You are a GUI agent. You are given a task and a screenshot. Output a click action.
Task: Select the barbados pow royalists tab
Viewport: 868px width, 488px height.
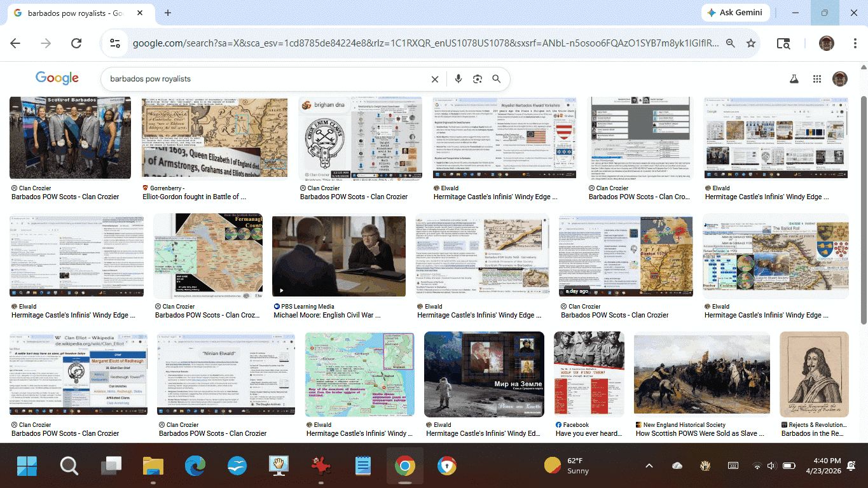(x=75, y=13)
